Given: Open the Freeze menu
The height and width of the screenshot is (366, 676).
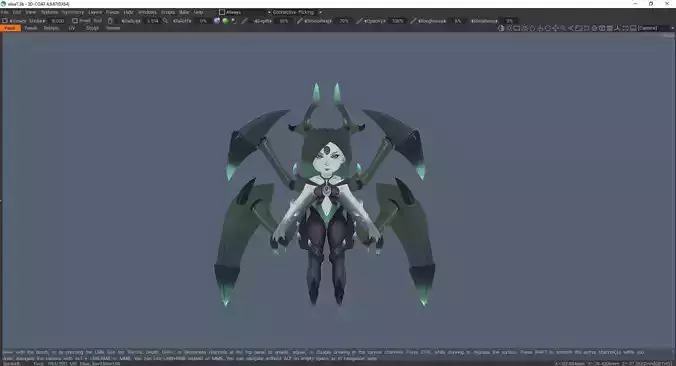Looking at the screenshot, I should pos(112,12).
